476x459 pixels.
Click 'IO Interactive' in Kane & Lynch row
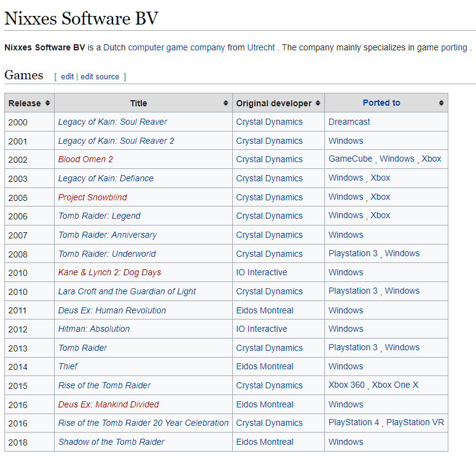tap(262, 272)
